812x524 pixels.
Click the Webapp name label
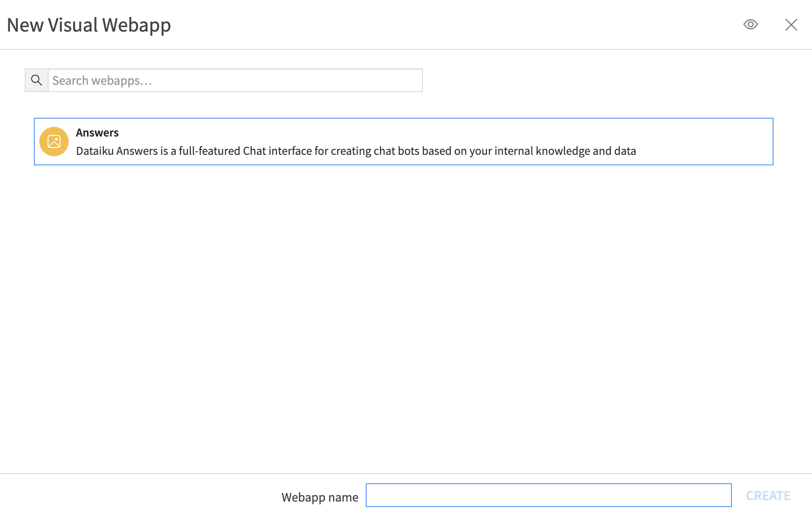(319, 497)
